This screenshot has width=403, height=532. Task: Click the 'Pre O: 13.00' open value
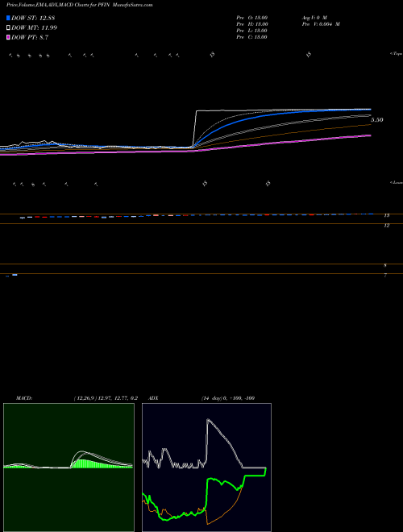(x=252, y=18)
